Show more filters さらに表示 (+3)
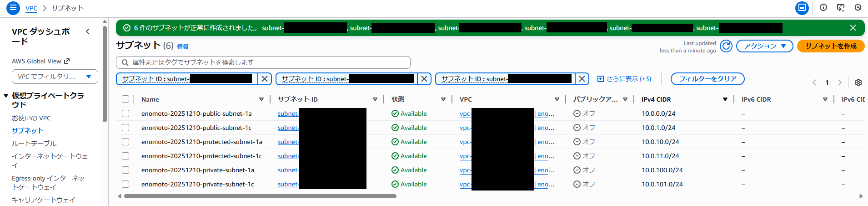Screen dimensions: 868x206 [x=624, y=79]
